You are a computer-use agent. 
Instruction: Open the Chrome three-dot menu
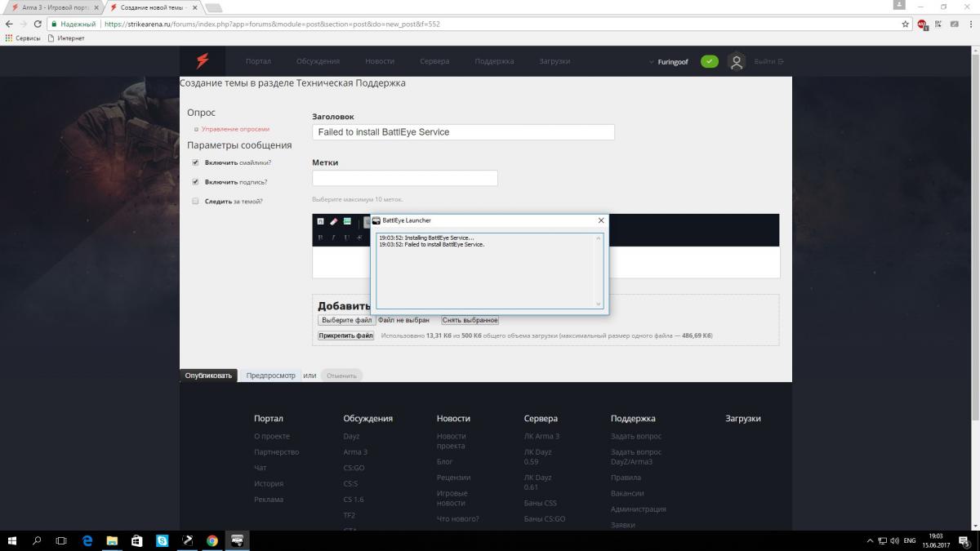pos(969,24)
